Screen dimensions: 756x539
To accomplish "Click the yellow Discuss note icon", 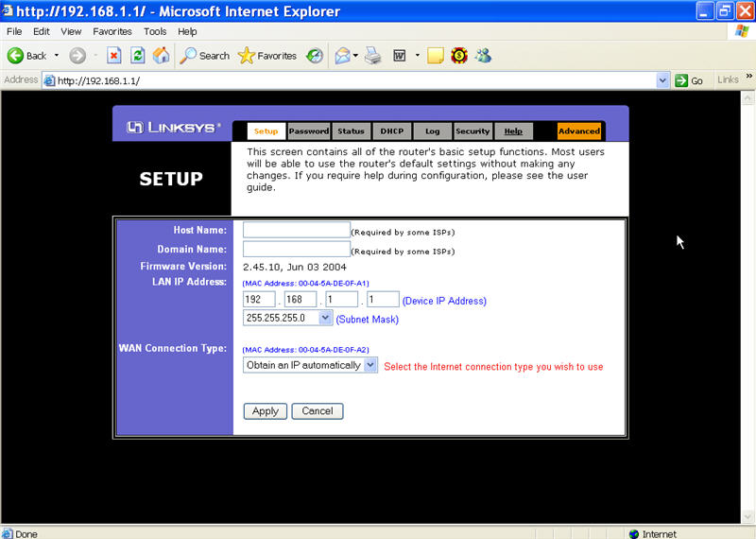I will [436, 56].
